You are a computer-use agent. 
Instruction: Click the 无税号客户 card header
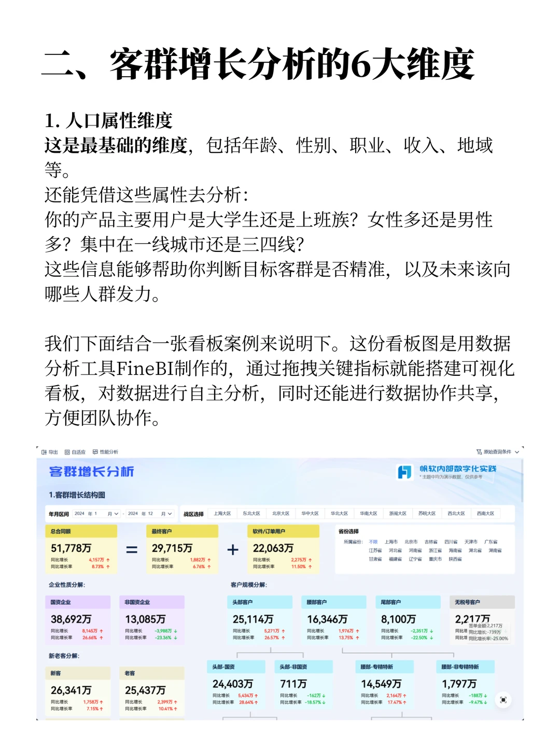coord(481,602)
